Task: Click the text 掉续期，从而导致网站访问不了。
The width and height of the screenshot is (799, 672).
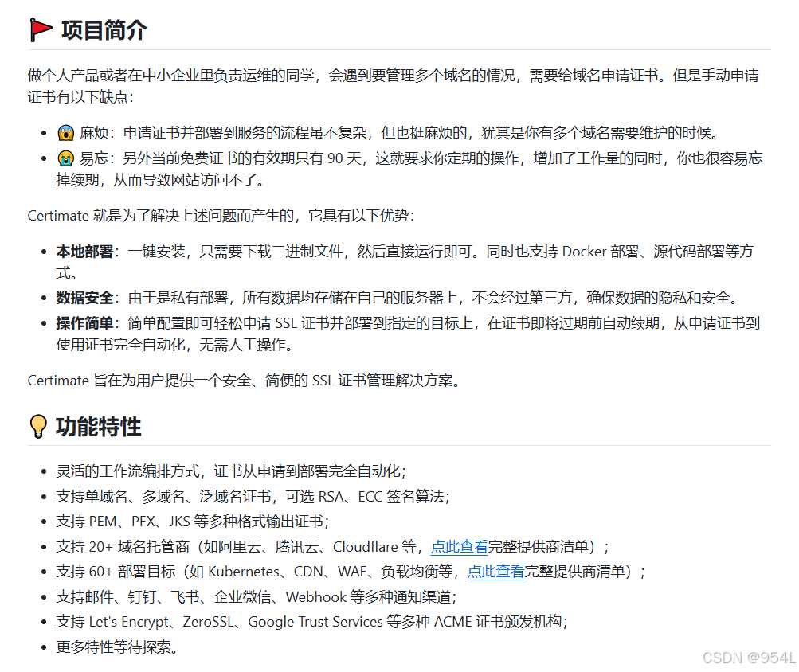Action: click(x=160, y=180)
